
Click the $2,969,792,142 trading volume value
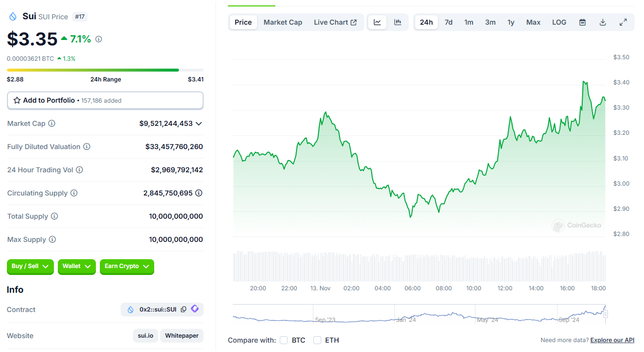(177, 170)
